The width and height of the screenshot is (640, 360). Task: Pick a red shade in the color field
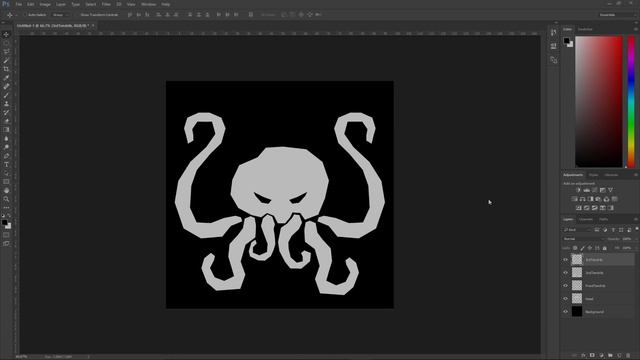tap(599, 102)
